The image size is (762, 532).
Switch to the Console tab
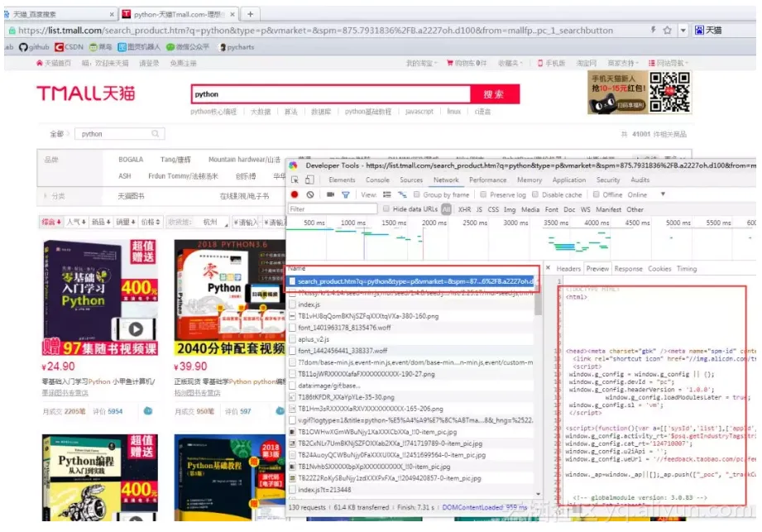point(377,180)
